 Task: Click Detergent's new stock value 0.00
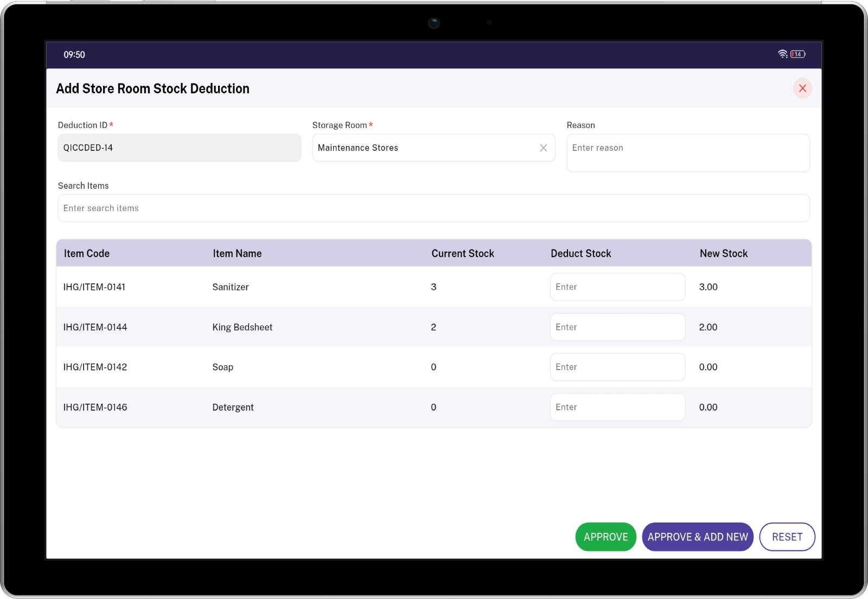pyautogui.click(x=708, y=407)
